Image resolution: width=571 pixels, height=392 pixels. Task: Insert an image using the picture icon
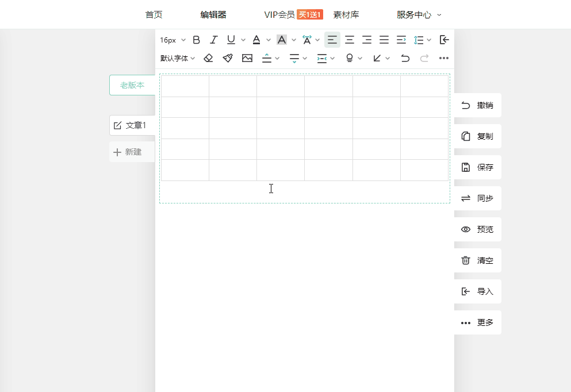pyautogui.click(x=247, y=58)
